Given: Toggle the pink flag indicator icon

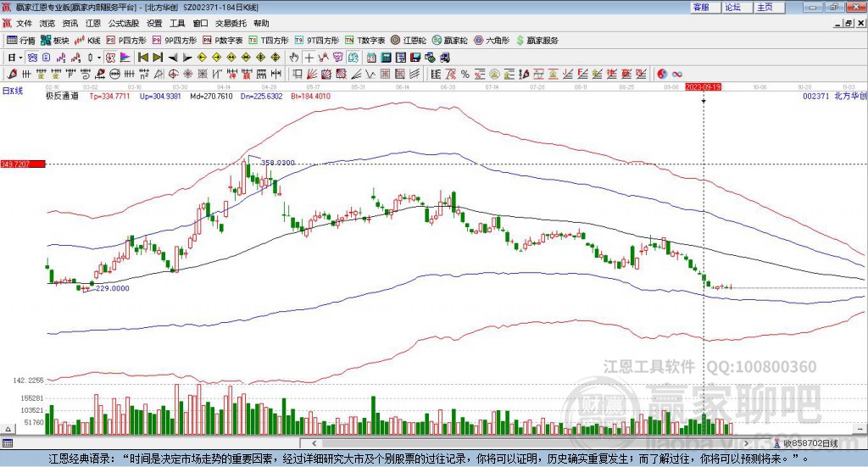Looking at the screenshot, I should [x=125, y=58].
